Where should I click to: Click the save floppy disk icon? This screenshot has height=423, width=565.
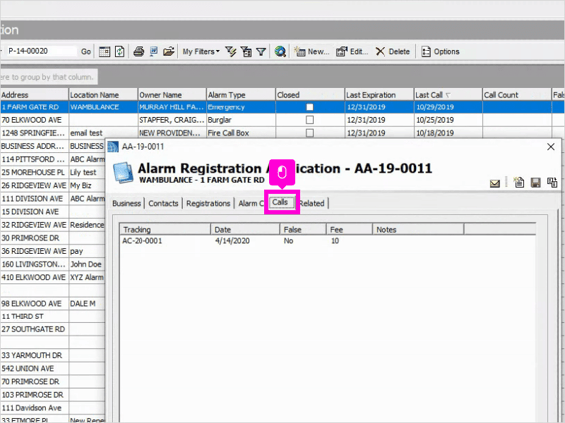click(535, 183)
